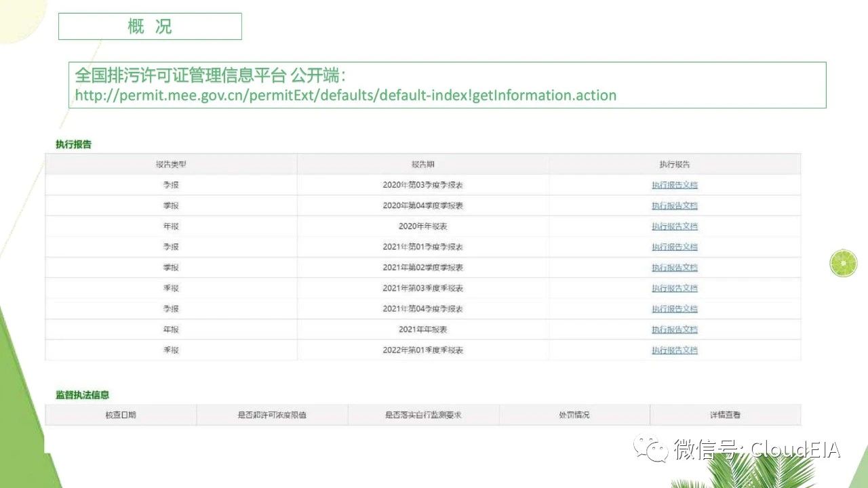Select the 2021年第02季度季报表 cell

(423, 268)
